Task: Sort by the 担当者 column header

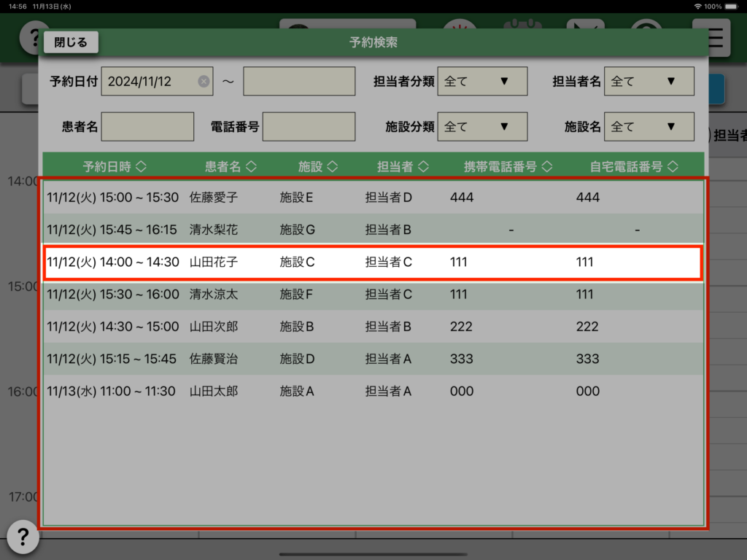Action: (x=402, y=167)
